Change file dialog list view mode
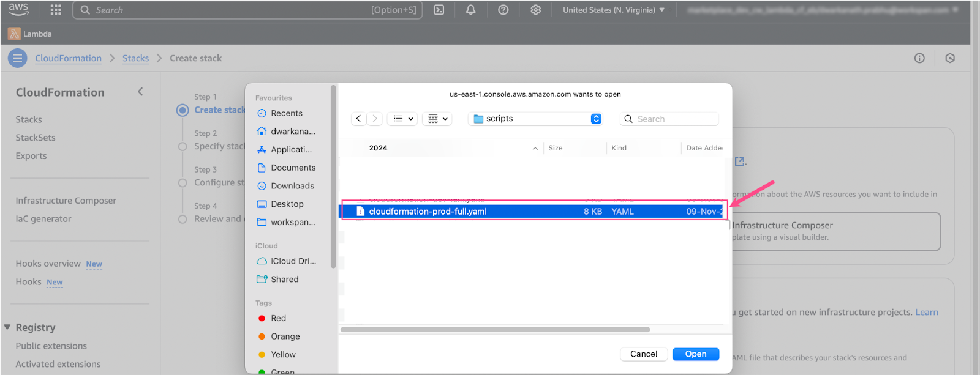 click(x=402, y=119)
